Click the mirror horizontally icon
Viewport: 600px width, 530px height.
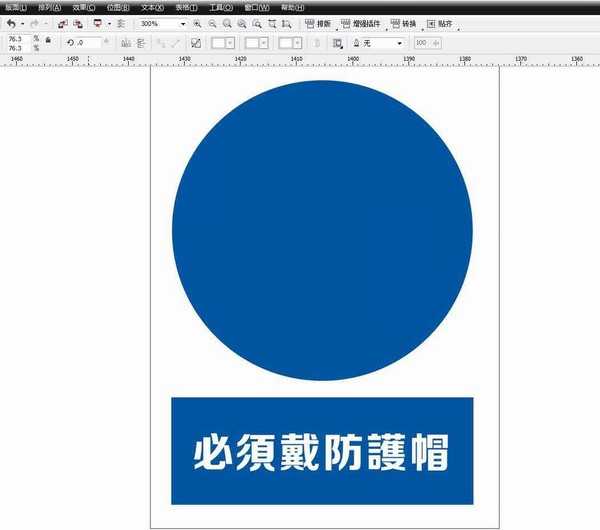(x=124, y=43)
